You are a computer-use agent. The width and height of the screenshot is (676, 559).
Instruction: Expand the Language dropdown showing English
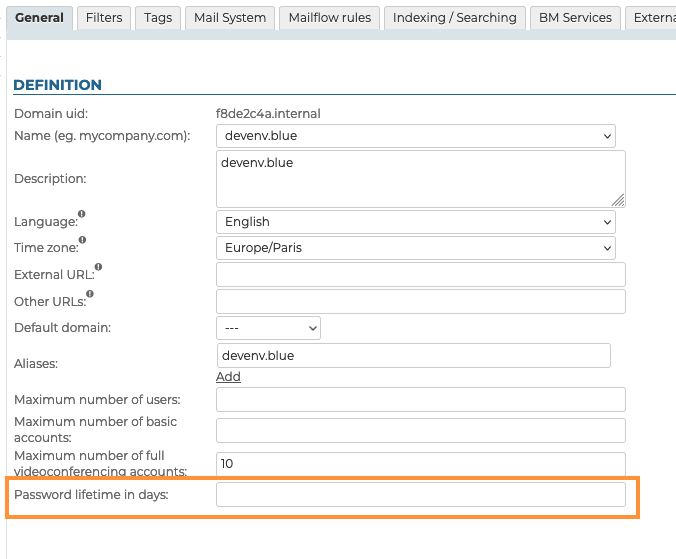click(x=415, y=222)
